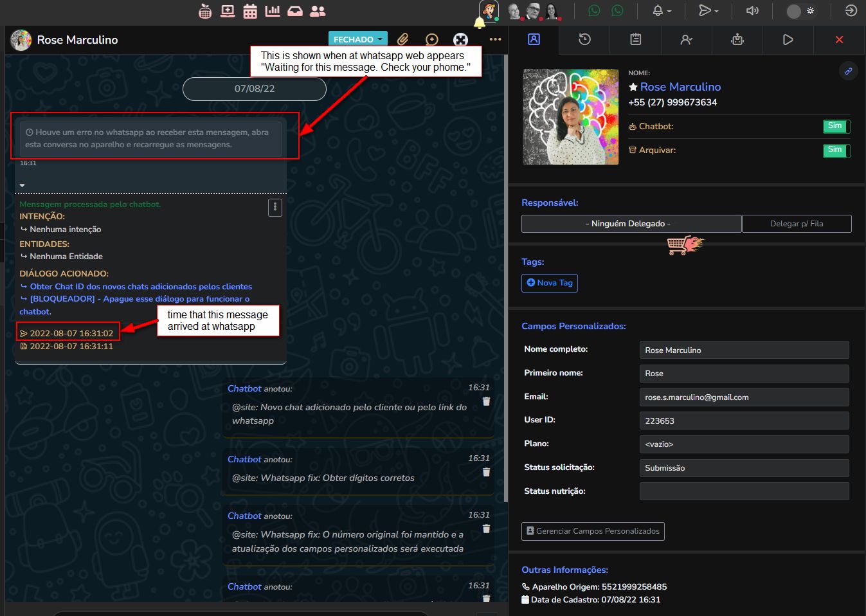
Task: Click the history clock tab icon
Action: click(584, 40)
